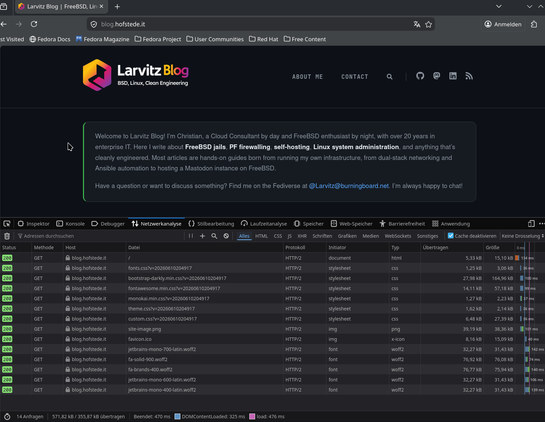545x422 pixels.
Task: Switch to the Web-Speicher devtools tab
Action: point(351,224)
